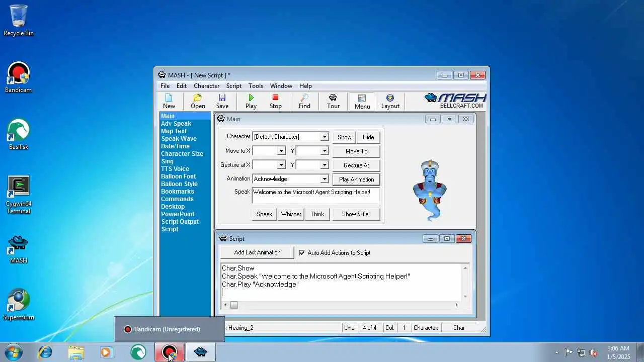Viewport: 644px width, 362px height.
Task: Open the Tools menu
Action: pyautogui.click(x=256, y=86)
